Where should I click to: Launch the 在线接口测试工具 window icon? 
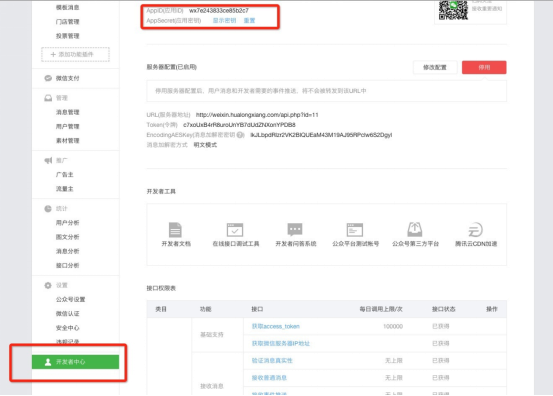[x=235, y=230]
